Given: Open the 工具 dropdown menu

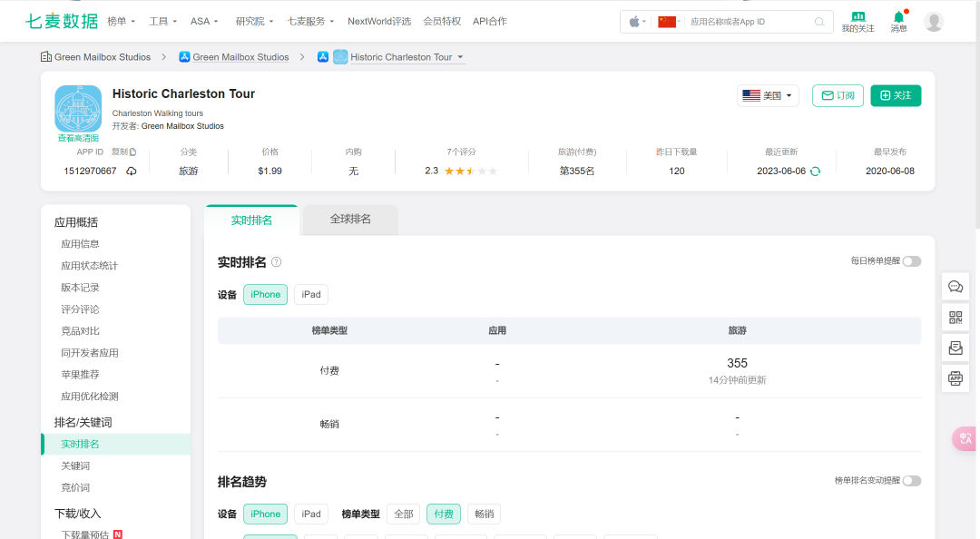Looking at the screenshot, I should click(x=163, y=21).
